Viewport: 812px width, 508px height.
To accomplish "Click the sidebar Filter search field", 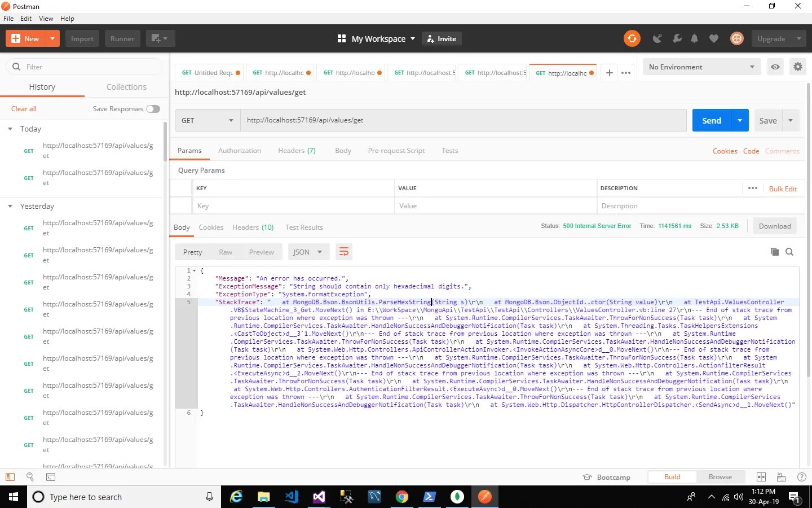I will [84, 67].
